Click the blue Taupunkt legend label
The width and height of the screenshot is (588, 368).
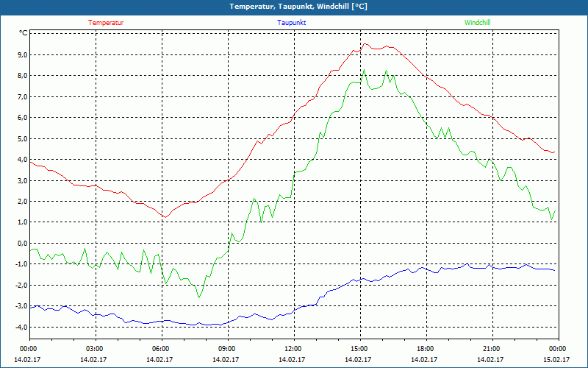click(x=291, y=23)
